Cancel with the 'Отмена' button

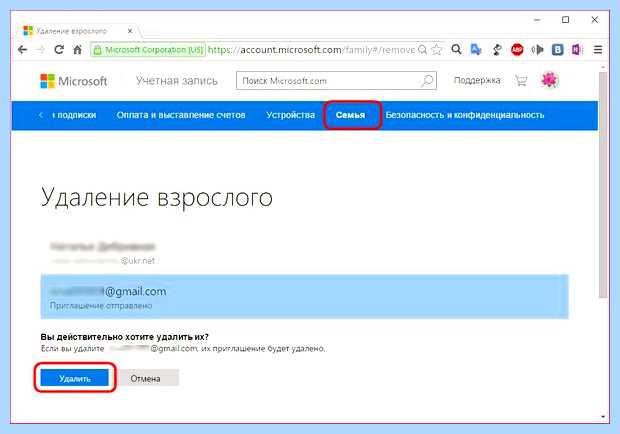coord(146,378)
